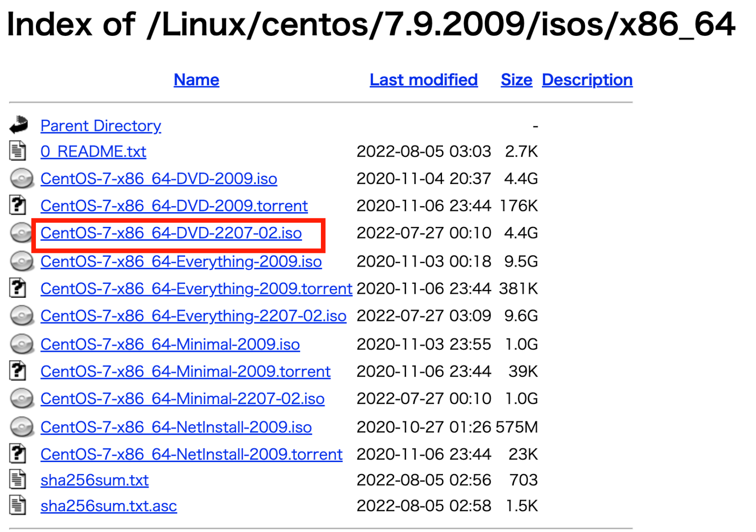The image size is (756, 532).
Task: Sort listing by the Name column
Action: 196,80
